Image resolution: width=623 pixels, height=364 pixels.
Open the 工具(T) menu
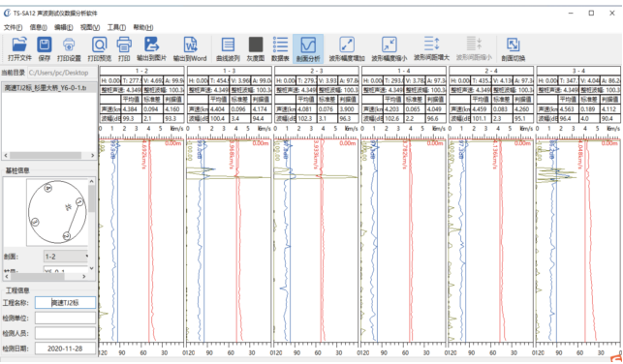coord(116,27)
